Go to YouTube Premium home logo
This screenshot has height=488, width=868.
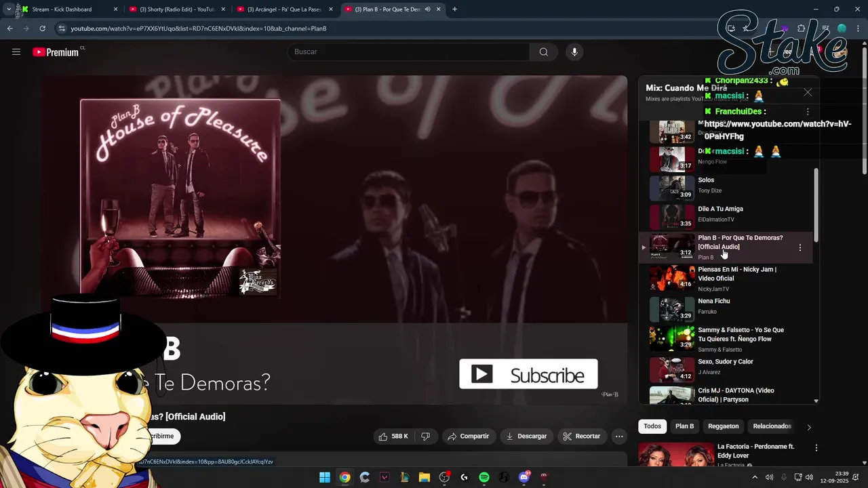56,52
